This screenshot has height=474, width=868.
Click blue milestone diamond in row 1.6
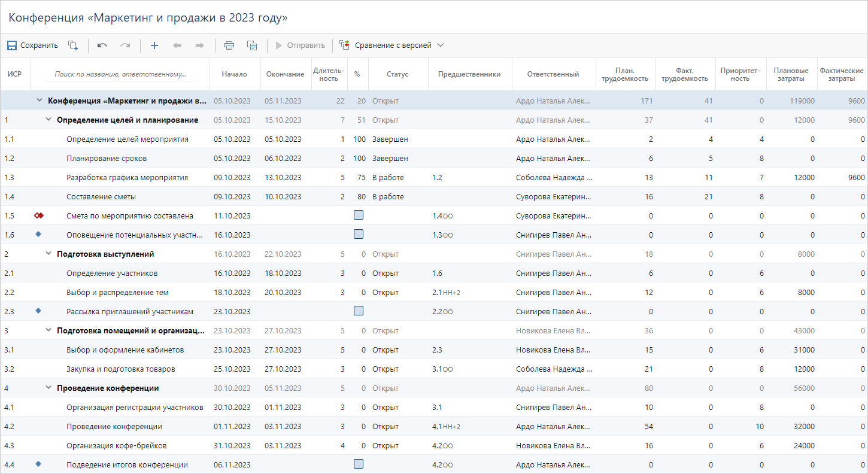[x=38, y=235]
